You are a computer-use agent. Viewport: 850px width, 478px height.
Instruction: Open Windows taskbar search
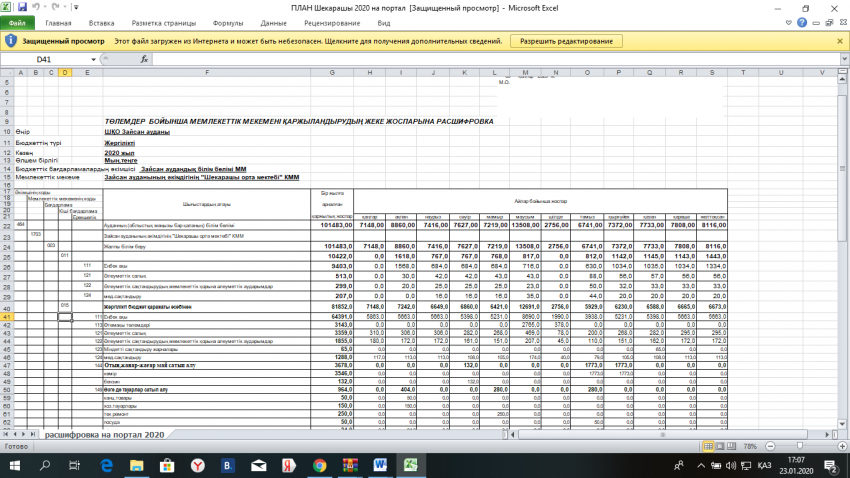click(45, 466)
